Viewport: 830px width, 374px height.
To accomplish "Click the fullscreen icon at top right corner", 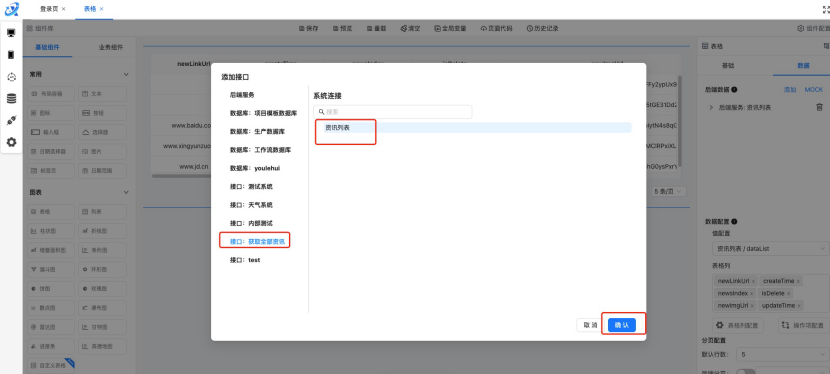I will 825,9.
